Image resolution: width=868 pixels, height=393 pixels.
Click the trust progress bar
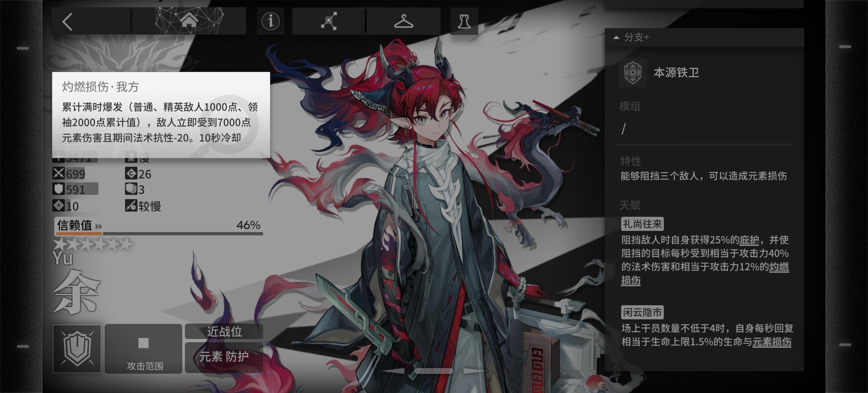(x=159, y=233)
